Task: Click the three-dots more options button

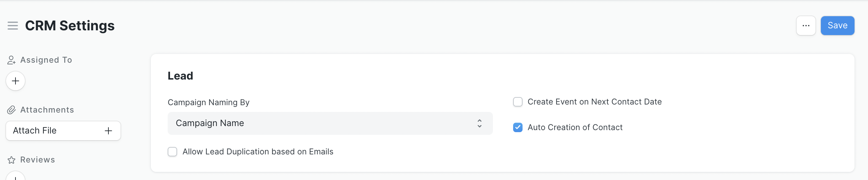Action: (x=806, y=26)
